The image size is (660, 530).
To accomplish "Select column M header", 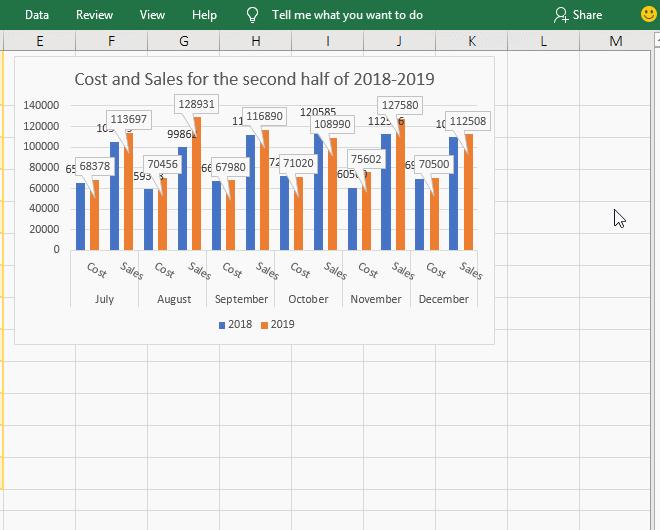I will point(615,41).
